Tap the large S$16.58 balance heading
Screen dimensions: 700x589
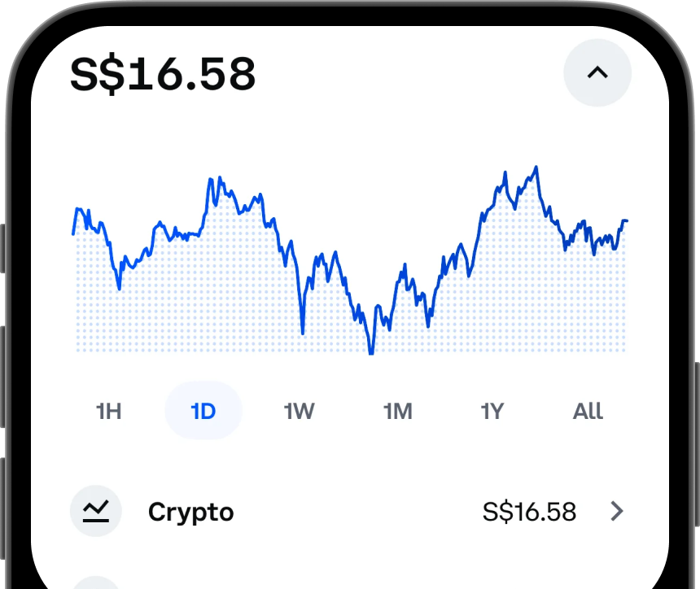coord(163,74)
